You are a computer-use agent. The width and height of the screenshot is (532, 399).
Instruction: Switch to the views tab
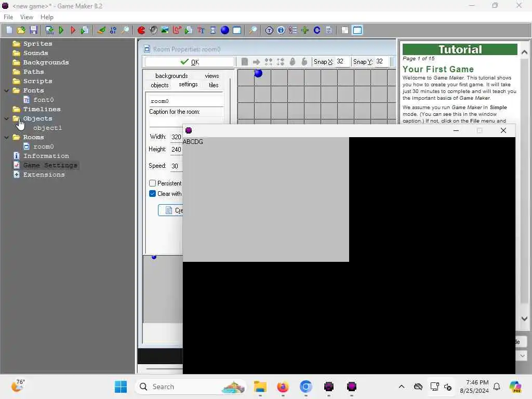coord(212,76)
